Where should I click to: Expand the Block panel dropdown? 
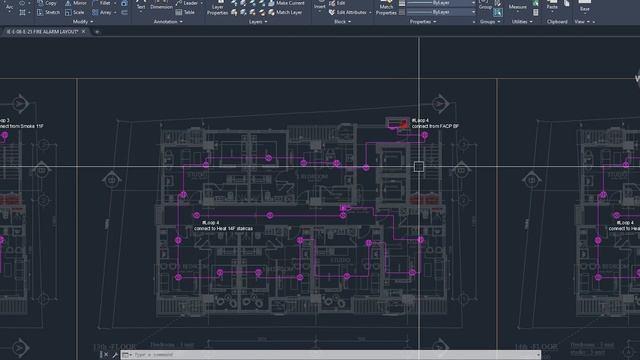click(x=342, y=22)
